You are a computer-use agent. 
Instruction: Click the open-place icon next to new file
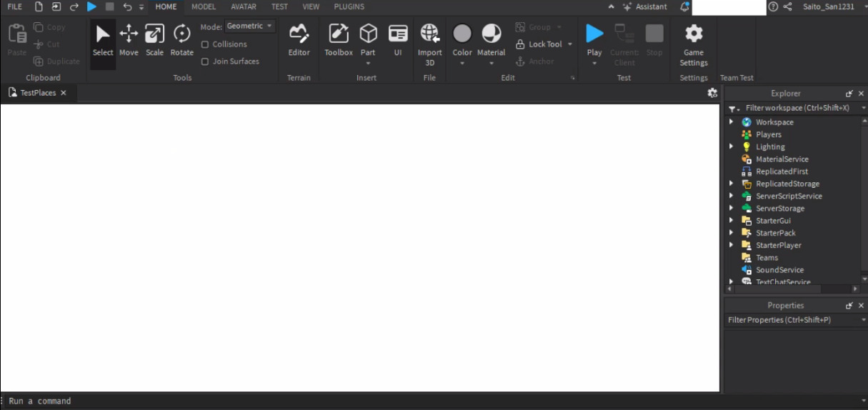56,6
